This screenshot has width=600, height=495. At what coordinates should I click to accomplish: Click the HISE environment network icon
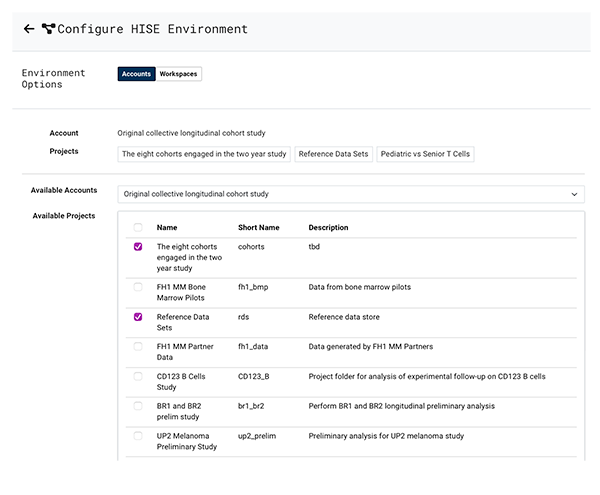pos(48,29)
